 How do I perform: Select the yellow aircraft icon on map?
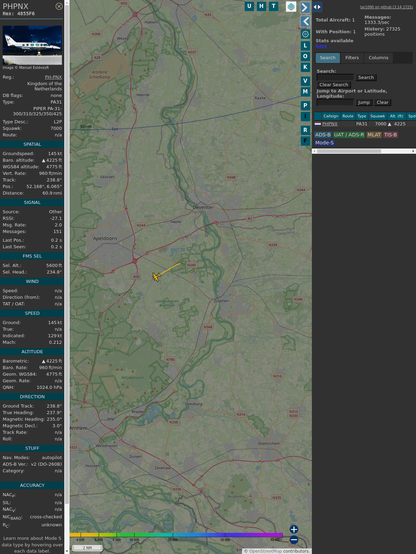click(x=156, y=277)
